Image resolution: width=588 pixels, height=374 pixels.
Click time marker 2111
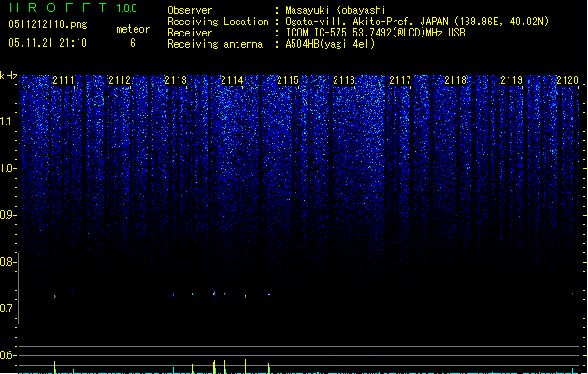tap(64, 79)
